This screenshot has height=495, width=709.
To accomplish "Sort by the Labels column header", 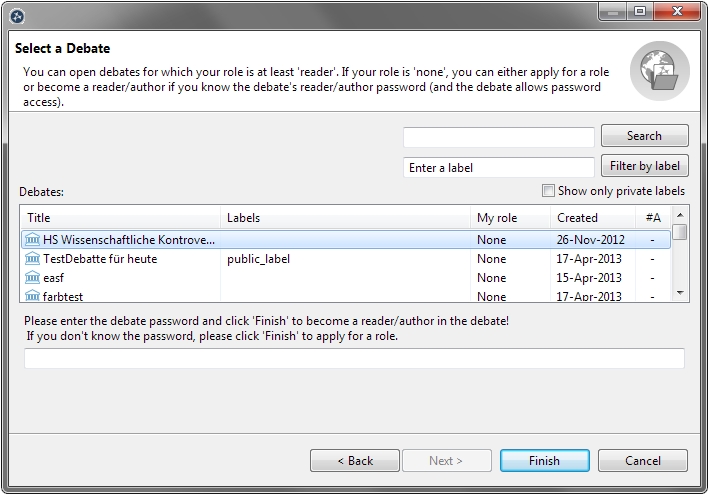I will click(345, 218).
